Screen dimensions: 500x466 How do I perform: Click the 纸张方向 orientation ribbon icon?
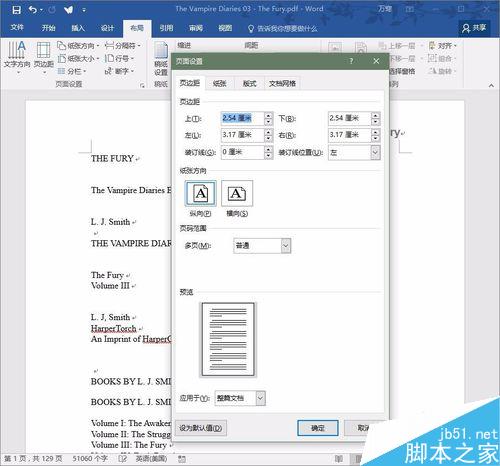click(61, 45)
